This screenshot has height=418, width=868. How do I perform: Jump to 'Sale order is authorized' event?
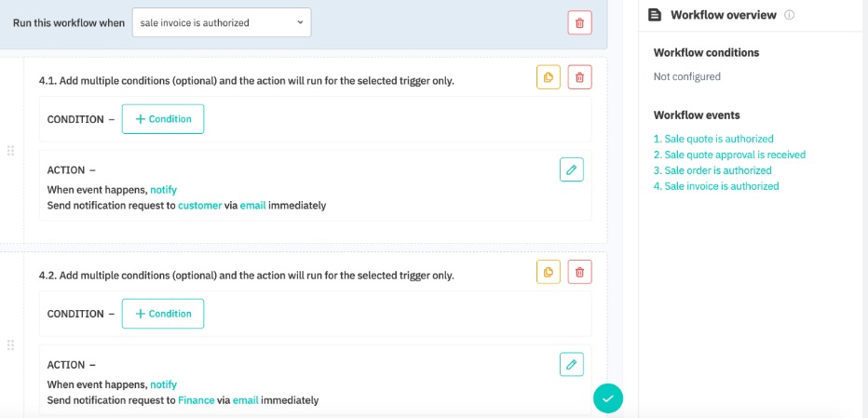click(x=712, y=170)
